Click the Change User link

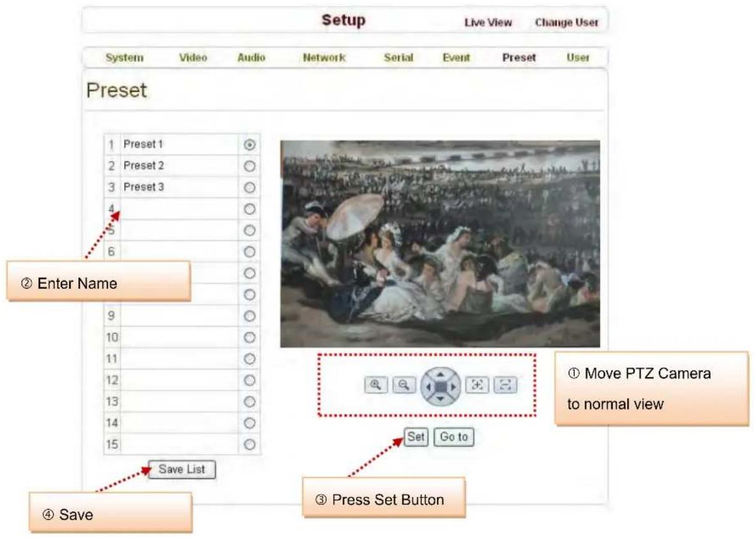[566, 23]
